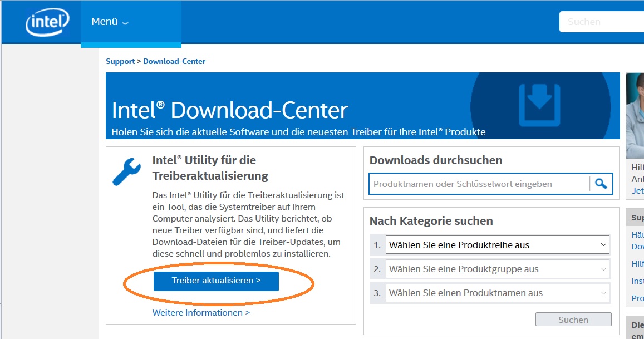
Task: Click the top Suchen search field
Action: click(602, 22)
